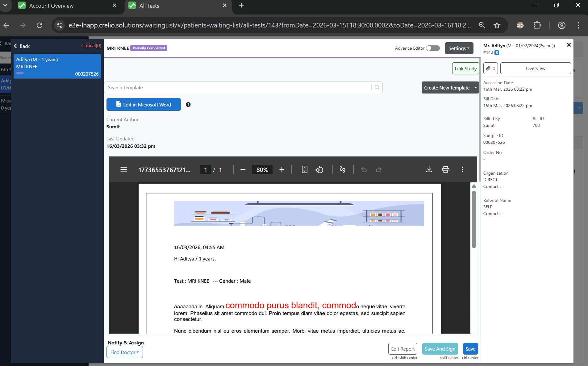This screenshot has width=588, height=366.
Task: Zoom in the PDF with plus icon
Action: click(x=282, y=169)
